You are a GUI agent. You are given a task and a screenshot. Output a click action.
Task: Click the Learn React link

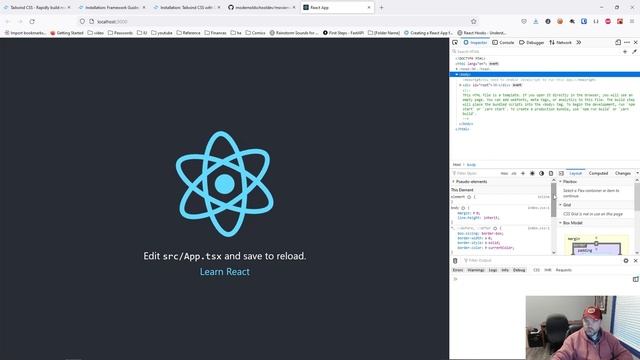[224, 272]
